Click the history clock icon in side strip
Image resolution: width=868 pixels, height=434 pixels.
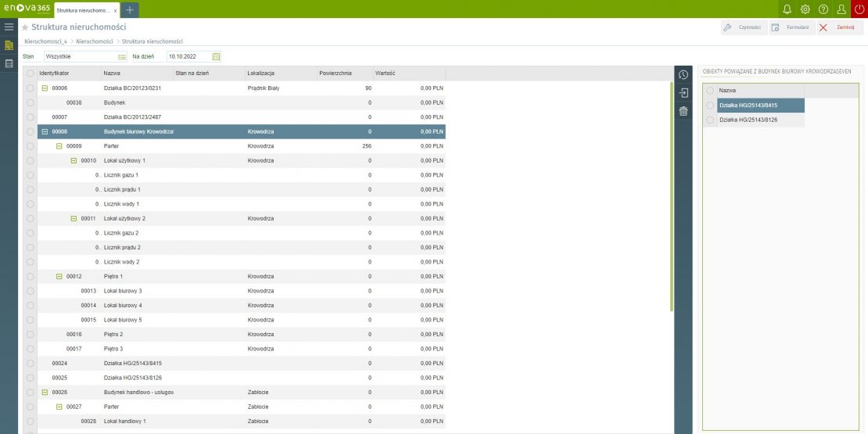pos(683,75)
